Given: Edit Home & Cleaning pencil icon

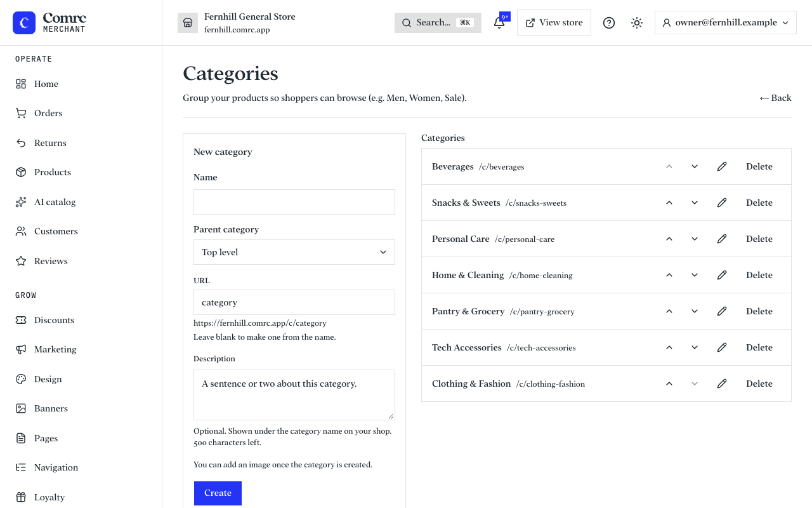Looking at the screenshot, I should (x=721, y=275).
